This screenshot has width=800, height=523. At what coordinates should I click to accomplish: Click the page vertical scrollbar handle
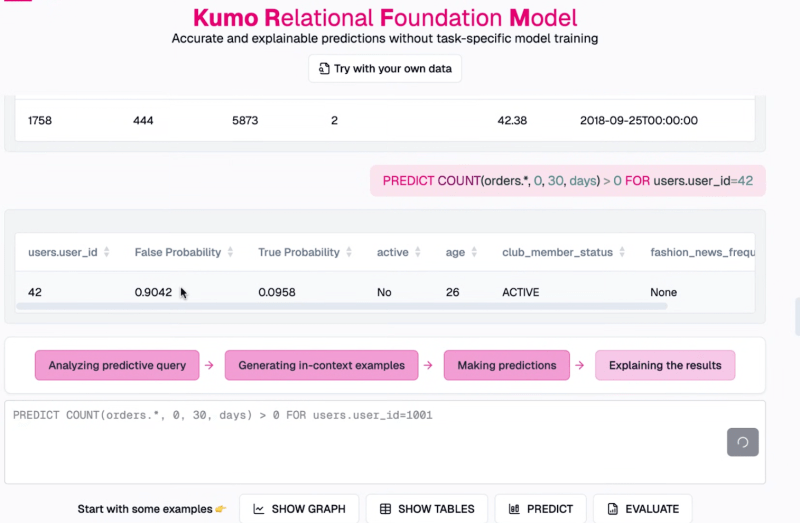pos(796,315)
